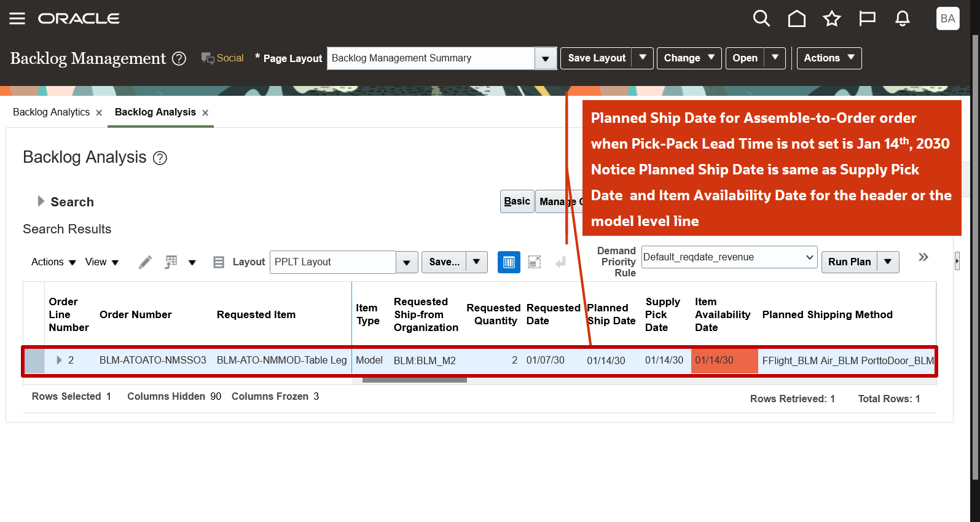
Task: Expand the Open button options arrow
Action: [775, 58]
